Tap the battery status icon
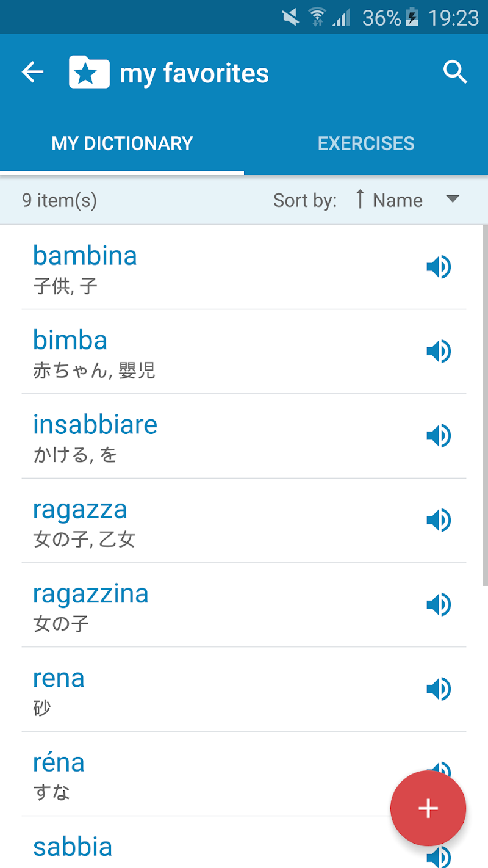The width and height of the screenshot is (488, 868). click(x=413, y=18)
